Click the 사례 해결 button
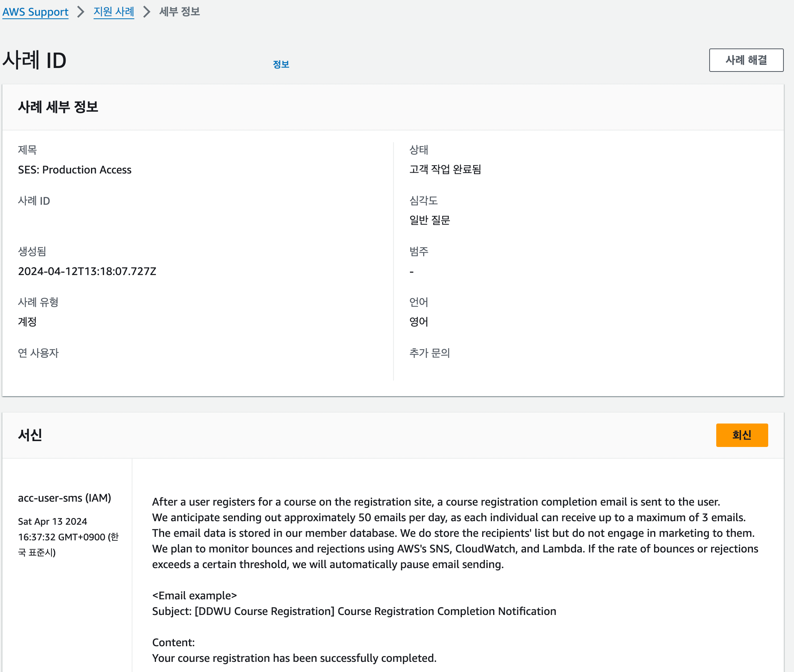This screenshot has height=672, width=794. [746, 60]
